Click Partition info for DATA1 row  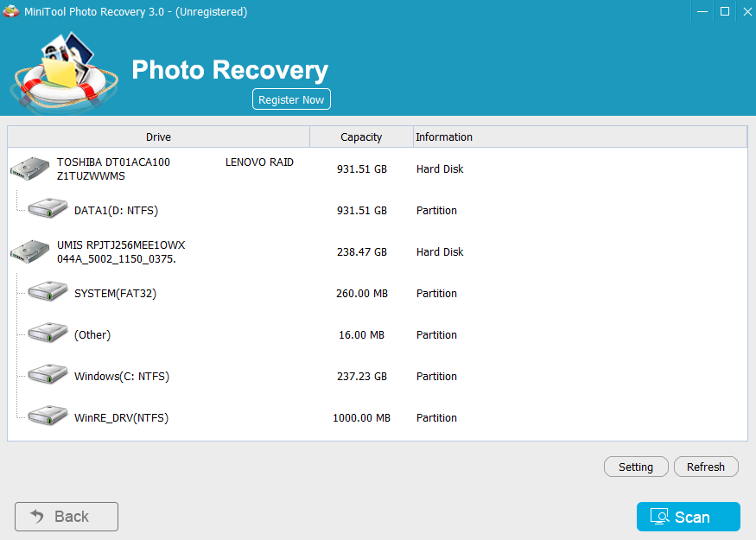click(436, 210)
